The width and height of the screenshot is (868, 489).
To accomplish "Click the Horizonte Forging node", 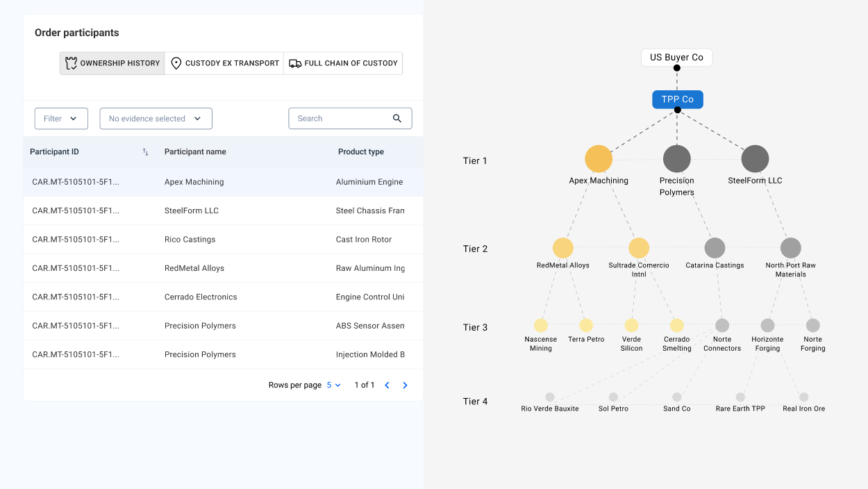I will [767, 325].
